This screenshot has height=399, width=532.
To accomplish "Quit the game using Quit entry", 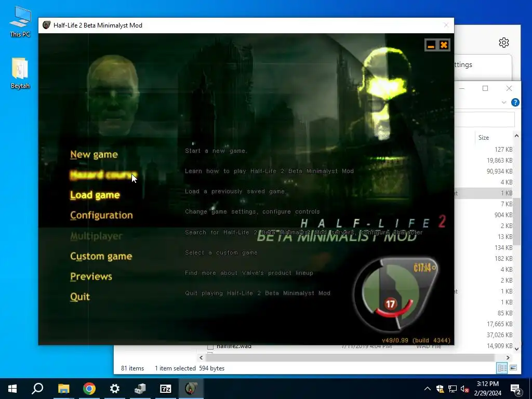I will [80, 297].
